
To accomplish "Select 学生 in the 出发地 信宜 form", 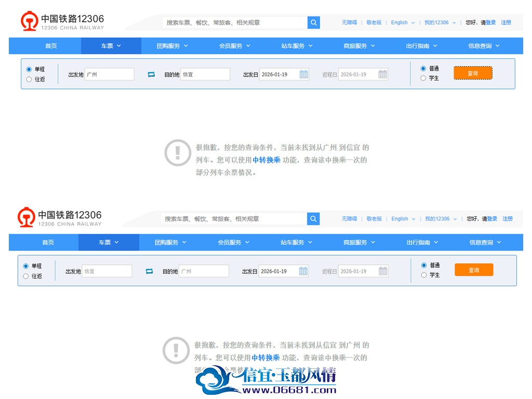I will pyautogui.click(x=424, y=275).
